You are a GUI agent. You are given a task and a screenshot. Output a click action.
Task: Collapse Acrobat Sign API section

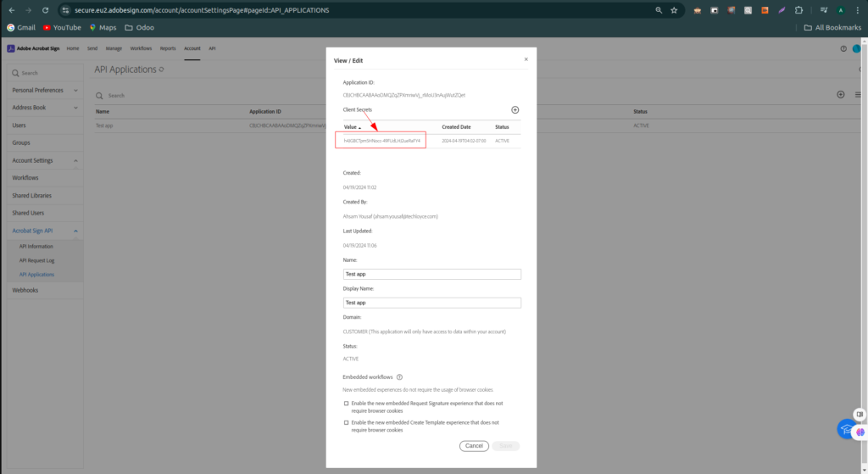click(x=44, y=231)
